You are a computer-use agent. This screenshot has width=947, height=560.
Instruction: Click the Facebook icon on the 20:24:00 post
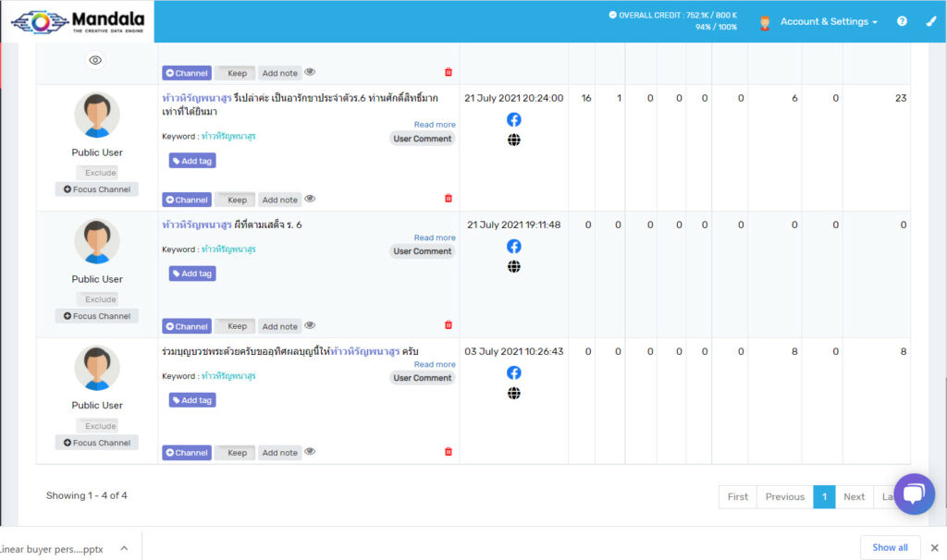[x=513, y=120]
